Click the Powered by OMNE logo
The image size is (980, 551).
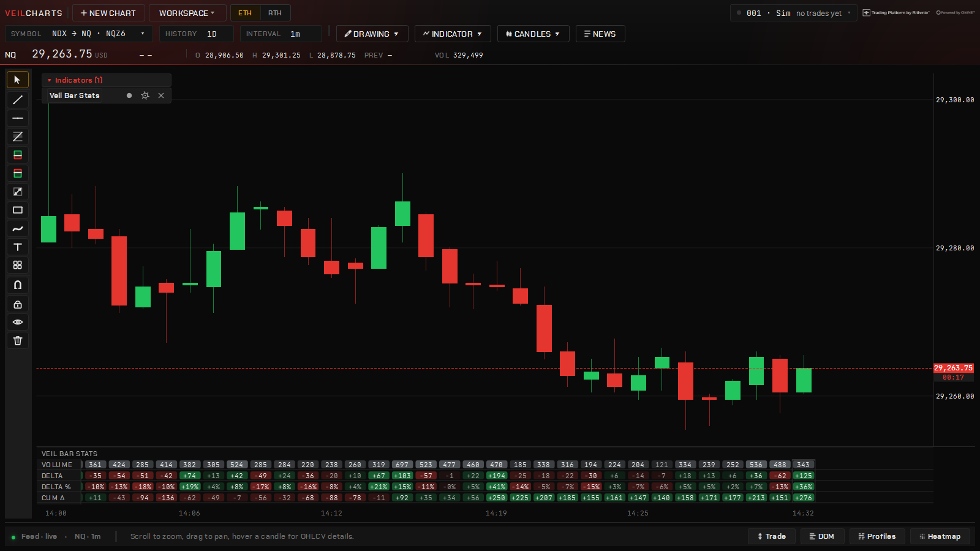point(956,13)
